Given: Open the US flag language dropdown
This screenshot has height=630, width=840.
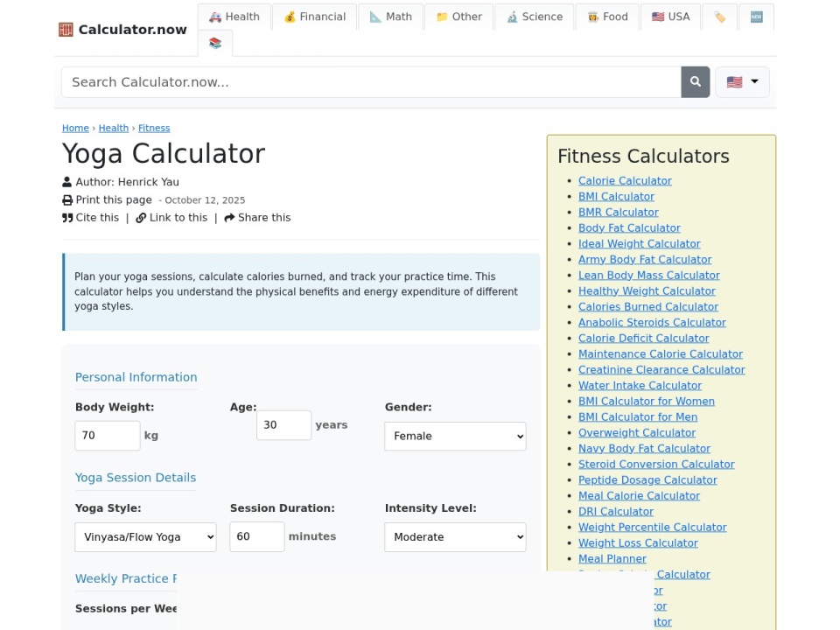Looking at the screenshot, I should 743,82.
